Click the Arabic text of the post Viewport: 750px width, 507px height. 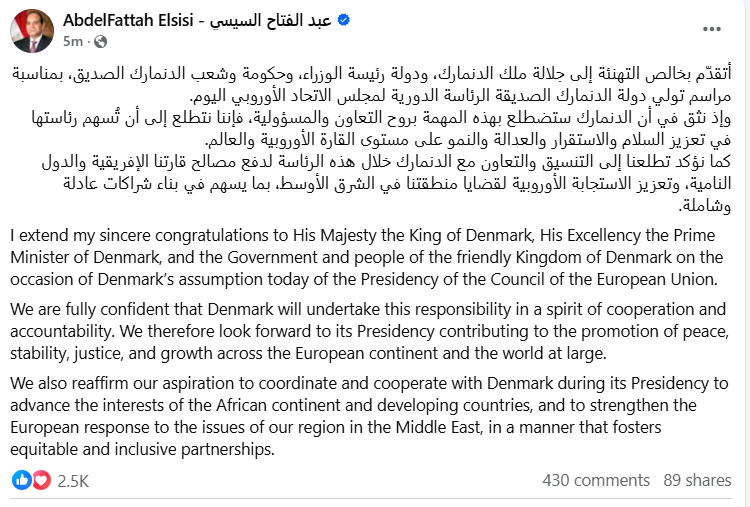click(x=372, y=140)
